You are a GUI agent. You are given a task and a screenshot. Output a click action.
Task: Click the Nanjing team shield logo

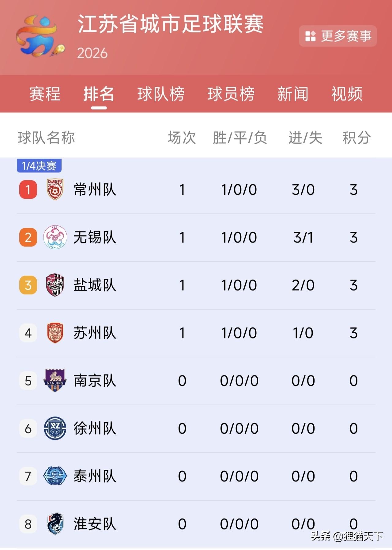(x=55, y=381)
